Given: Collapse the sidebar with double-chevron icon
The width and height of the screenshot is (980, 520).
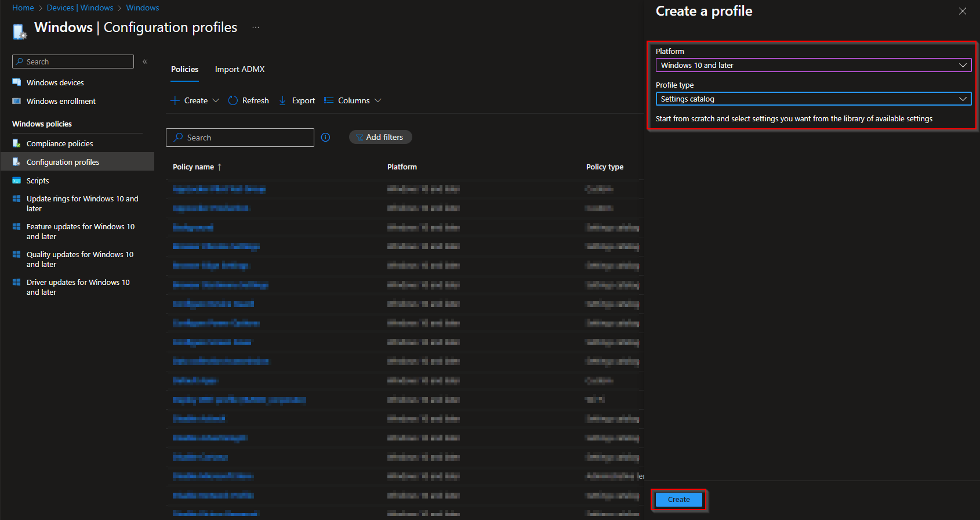Looking at the screenshot, I should tap(145, 62).
